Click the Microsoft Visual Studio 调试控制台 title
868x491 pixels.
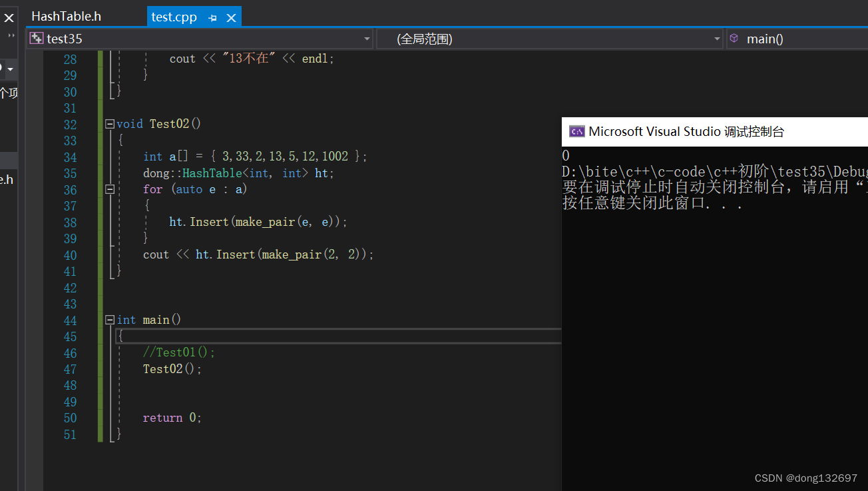[x=686, y=131]
